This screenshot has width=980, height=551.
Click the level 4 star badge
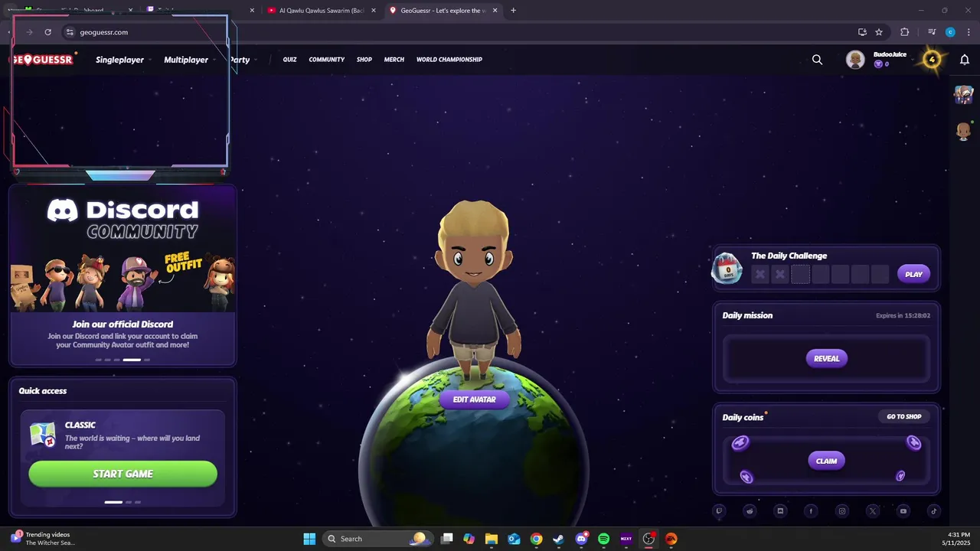click(932, 59)
